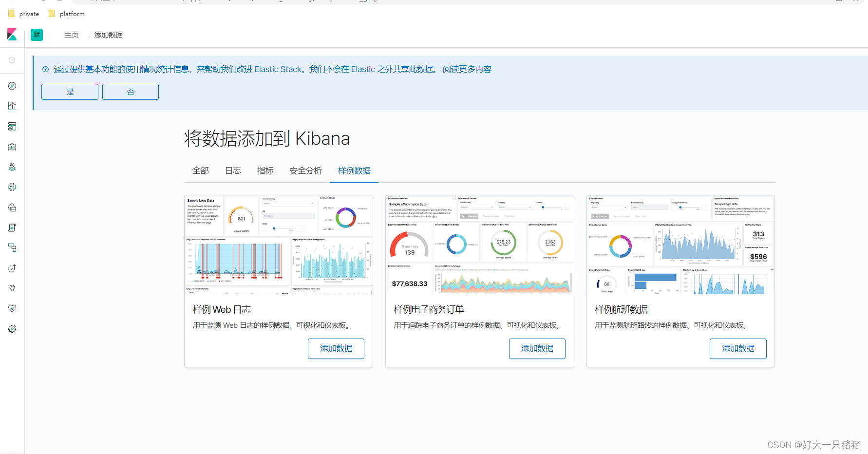Click description 用于监测航班路线的样例数据
Screen dimensions: 868x454
pyautogui.click(x=673, y=325)
